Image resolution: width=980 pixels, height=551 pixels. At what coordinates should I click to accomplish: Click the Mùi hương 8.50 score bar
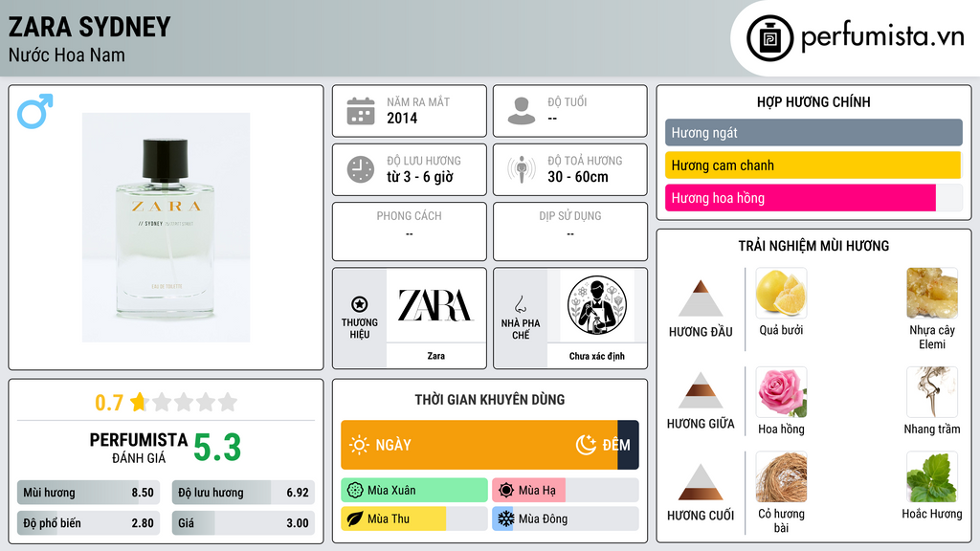coord(89,493)
